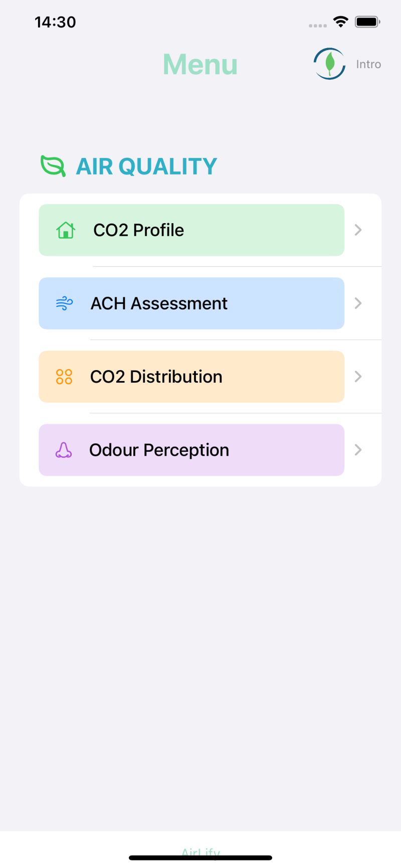Open the CO2 Profile row chevron

coord(358,230)
